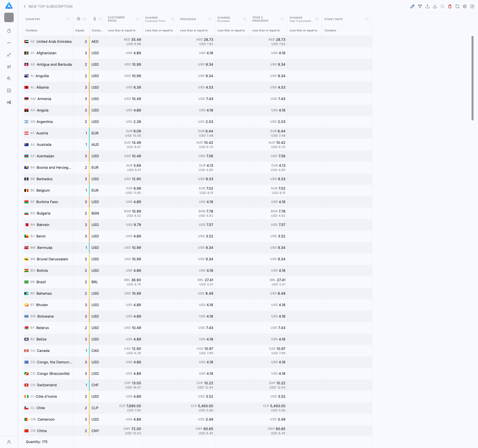478x448 pixels.
Task: Open the bar chart icon in the sidebar
Action: pos(9,91)
